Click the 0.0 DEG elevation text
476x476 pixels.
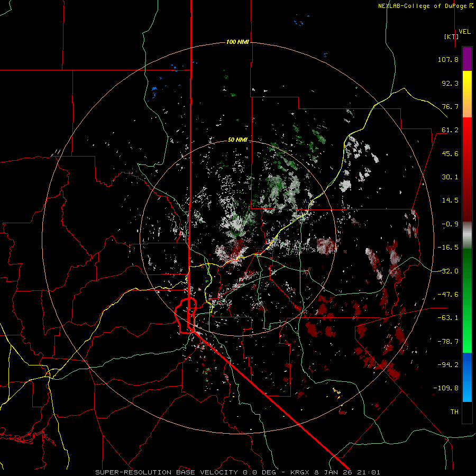coord(259,472)
